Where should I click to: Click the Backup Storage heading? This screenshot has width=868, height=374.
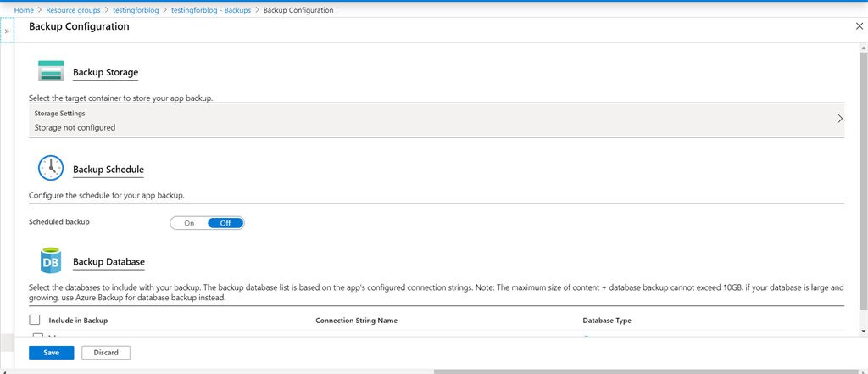[106, 72]
